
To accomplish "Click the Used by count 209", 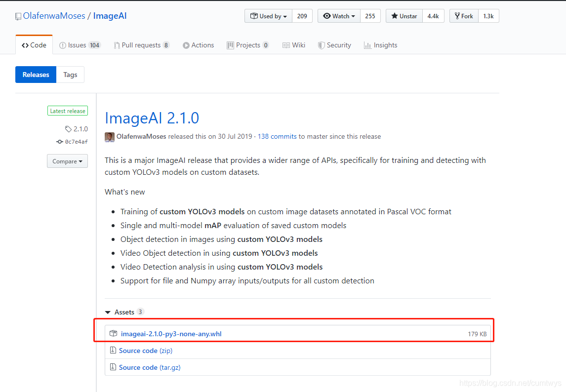I will [x=302, y=16].
